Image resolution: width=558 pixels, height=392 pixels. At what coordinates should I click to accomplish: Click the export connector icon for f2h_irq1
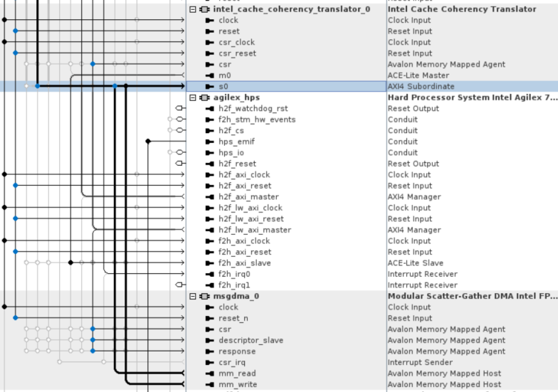(179, 285)
